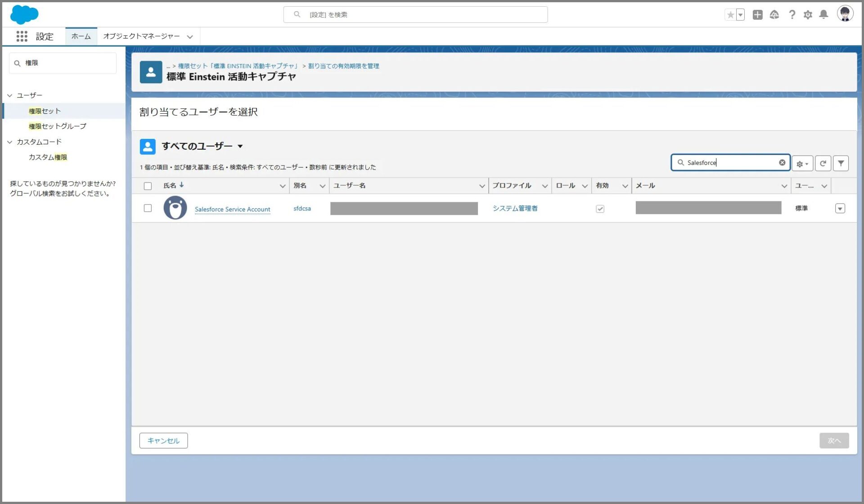Open the システム管理者 profile link
This screenshot has height=504, width=864.
(x=515, y=209)
